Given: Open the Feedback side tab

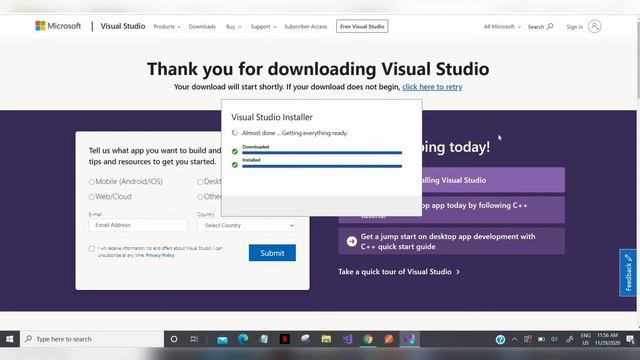Looking at the screenshot, I should tap(628, 273).
